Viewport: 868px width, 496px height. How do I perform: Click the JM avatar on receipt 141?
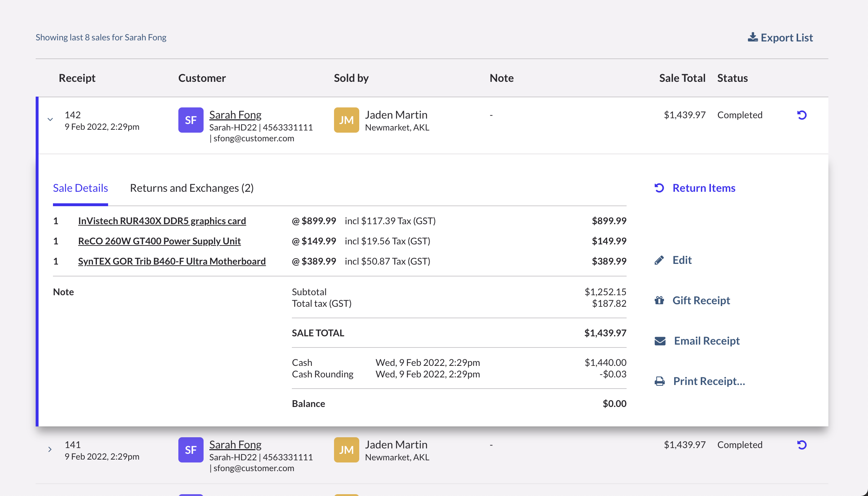click(346, 450)
